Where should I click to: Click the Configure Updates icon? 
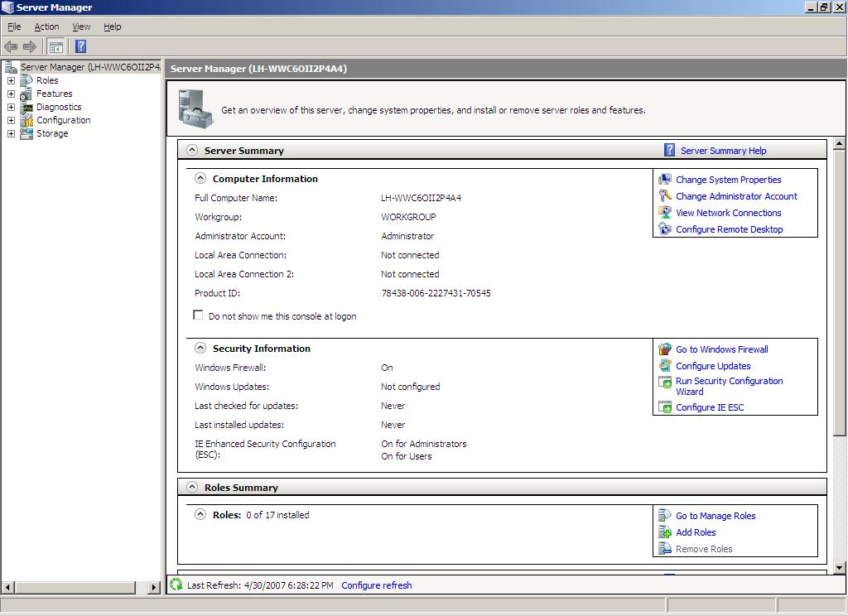(x=665, y=366)
